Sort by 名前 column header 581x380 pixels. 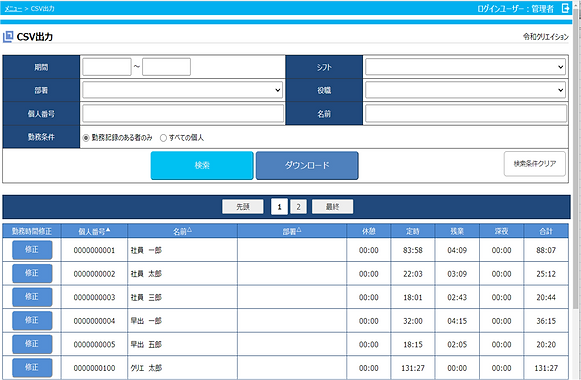[x=182, y=231]
